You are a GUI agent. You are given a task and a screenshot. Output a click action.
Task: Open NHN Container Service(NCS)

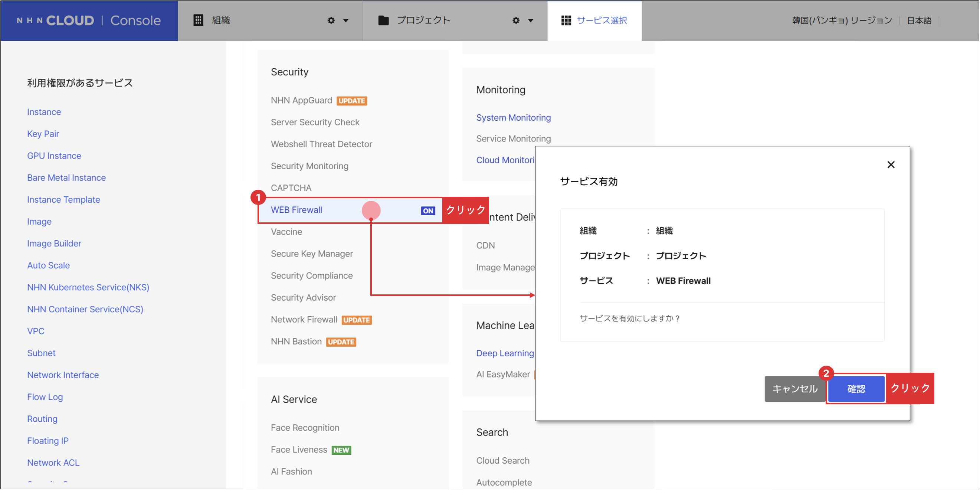(85, 309)
